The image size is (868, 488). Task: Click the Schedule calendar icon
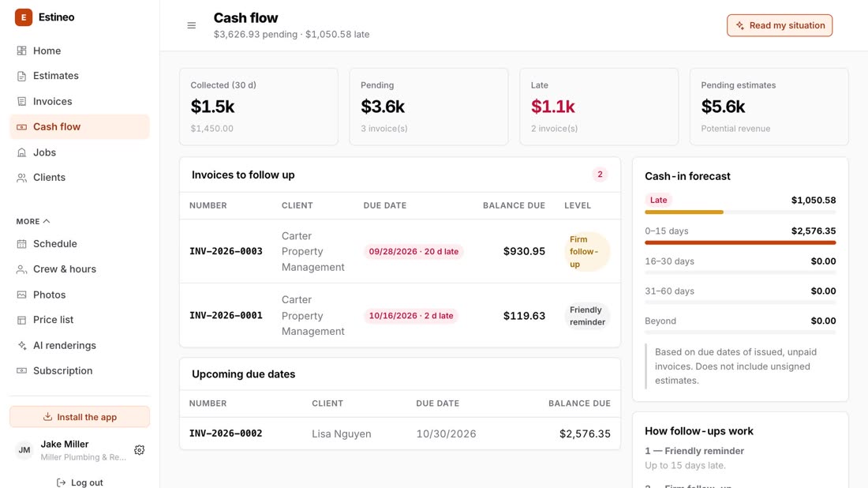pyautogui.click(x=21, y=244)
